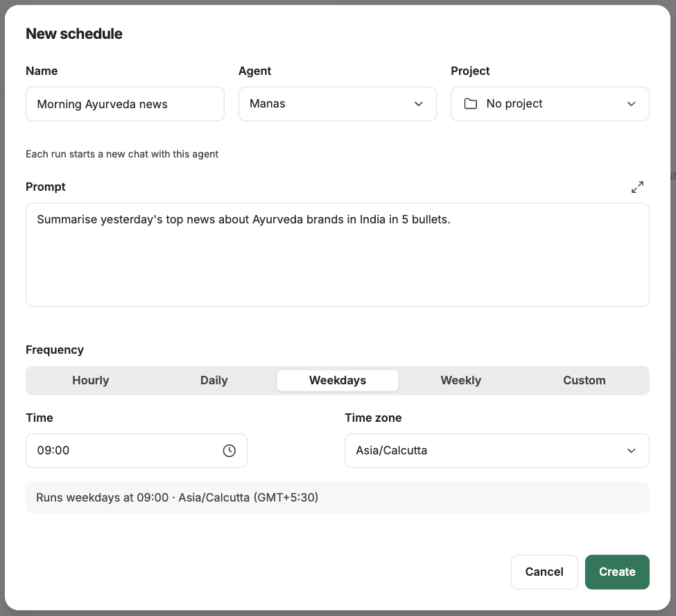This screenshot has width=676, height=616.
Task: Click the Agent label
Action: (x=254, y=71)
